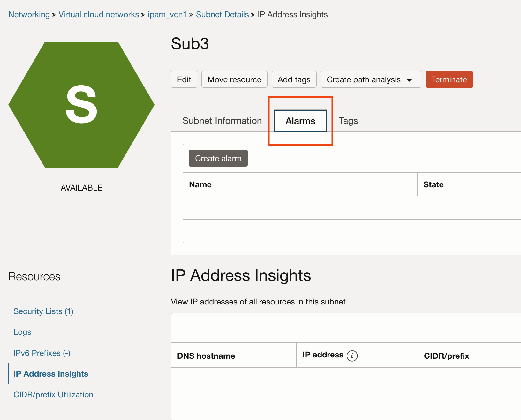Click the green subnet hexagon icon
The width and height of the screenshot is (521, 420).
81,105
